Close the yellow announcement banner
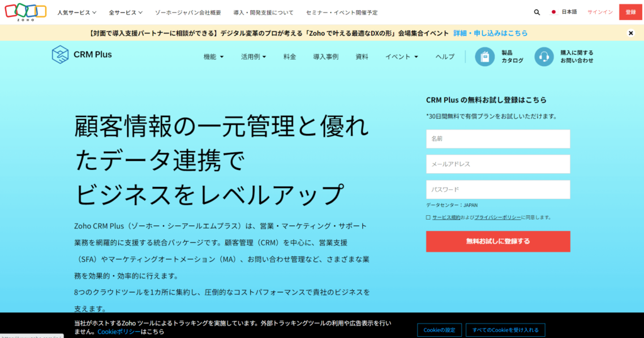 (631, 33)
